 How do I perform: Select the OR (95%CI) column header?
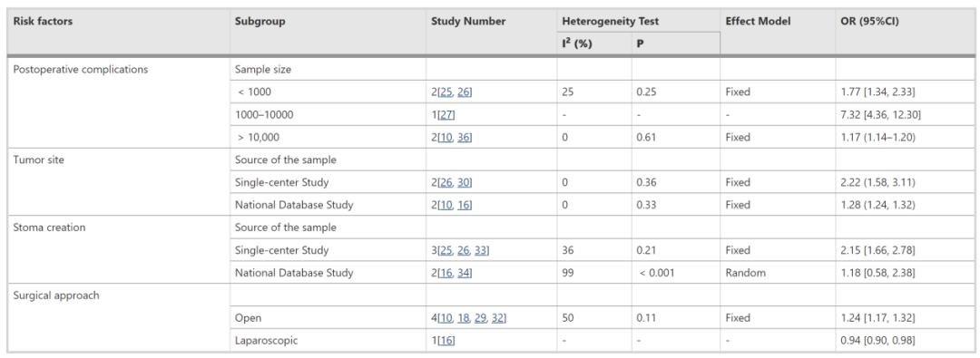pyautogui.click(x=870, y=21)
